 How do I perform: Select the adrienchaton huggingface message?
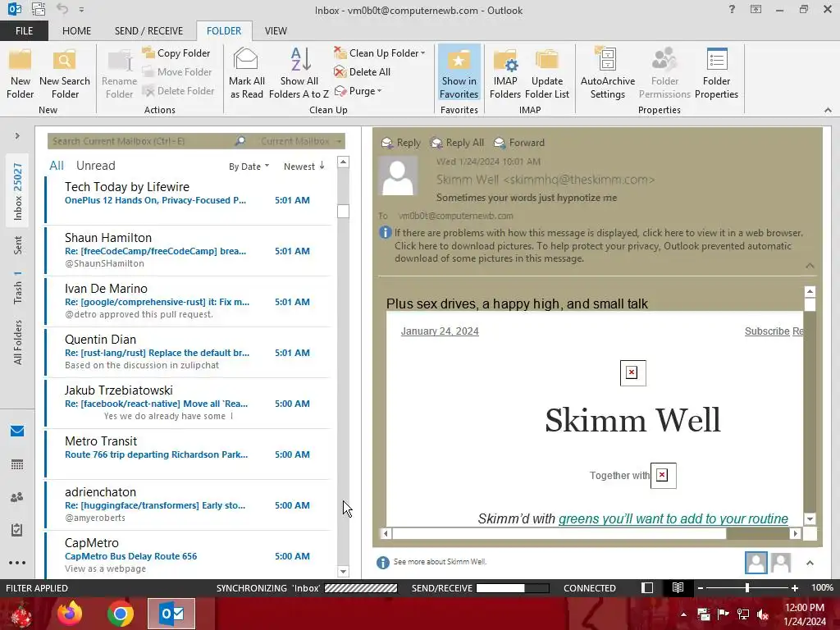pyautogui.click(x=188, y=505)
